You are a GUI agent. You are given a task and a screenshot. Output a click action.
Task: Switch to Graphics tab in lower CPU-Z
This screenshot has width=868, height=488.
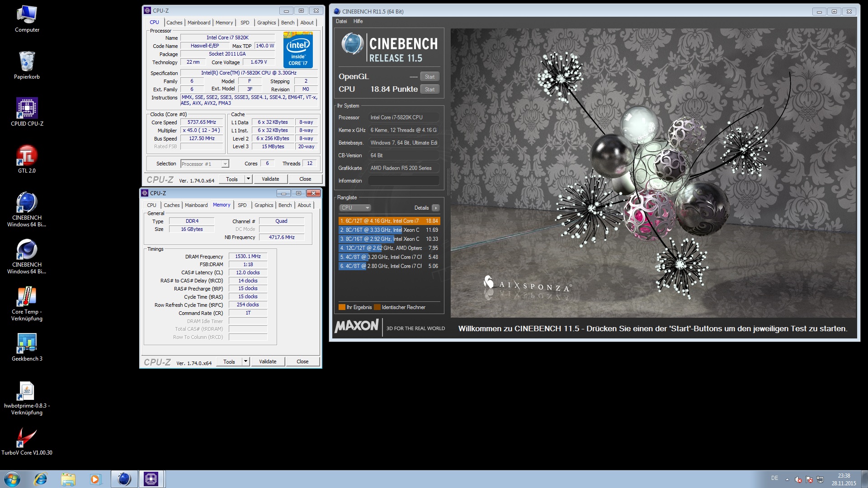coord(264,205)
